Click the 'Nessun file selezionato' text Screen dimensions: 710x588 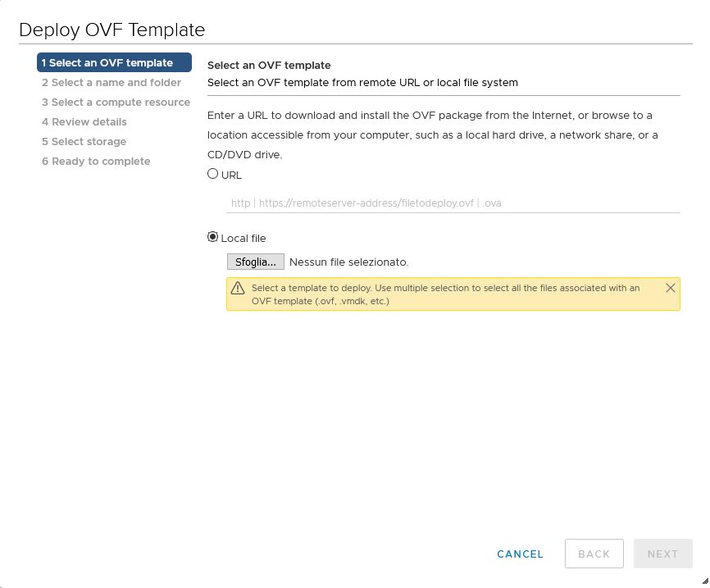point(348,262)
